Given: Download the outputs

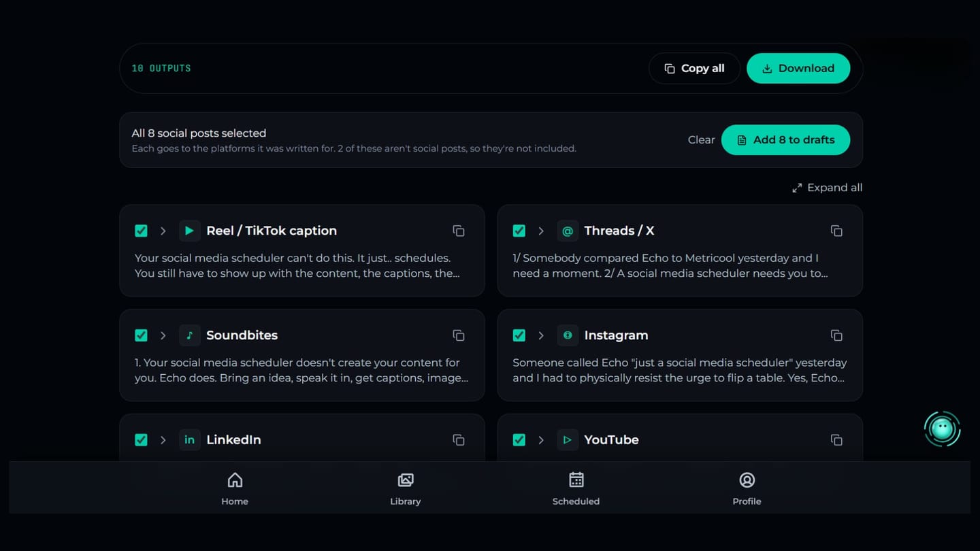Looking at the screenshot, I should [x=798, y=68].
